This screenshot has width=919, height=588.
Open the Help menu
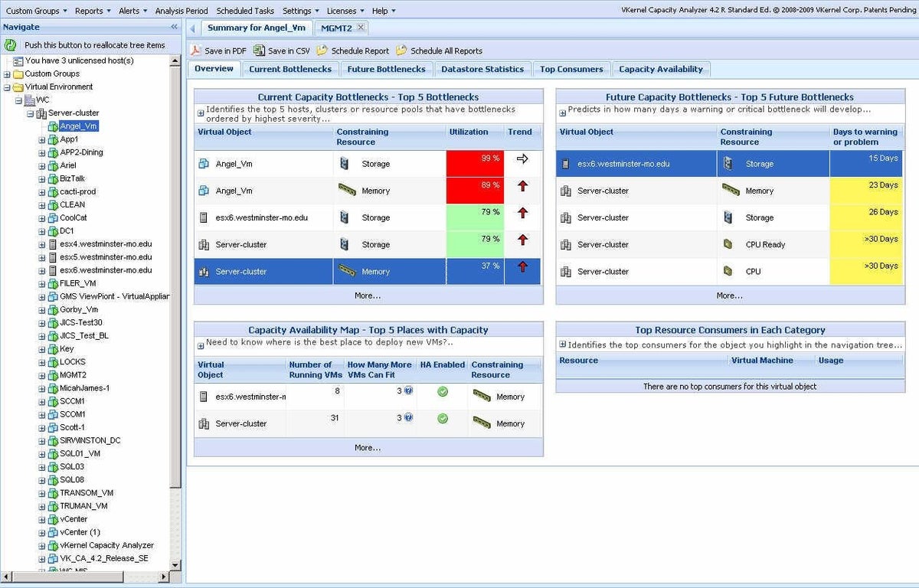coord(384,11)
